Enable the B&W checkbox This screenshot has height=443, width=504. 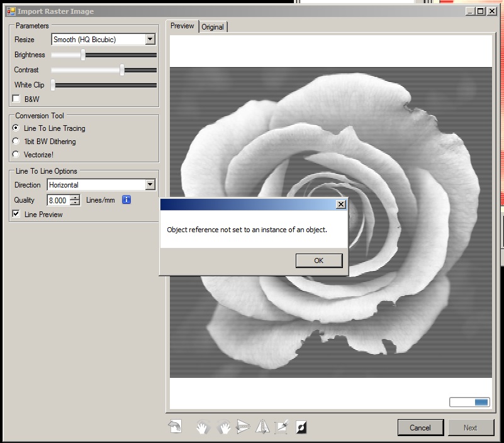pyautogui.click(x=16, y=99)
